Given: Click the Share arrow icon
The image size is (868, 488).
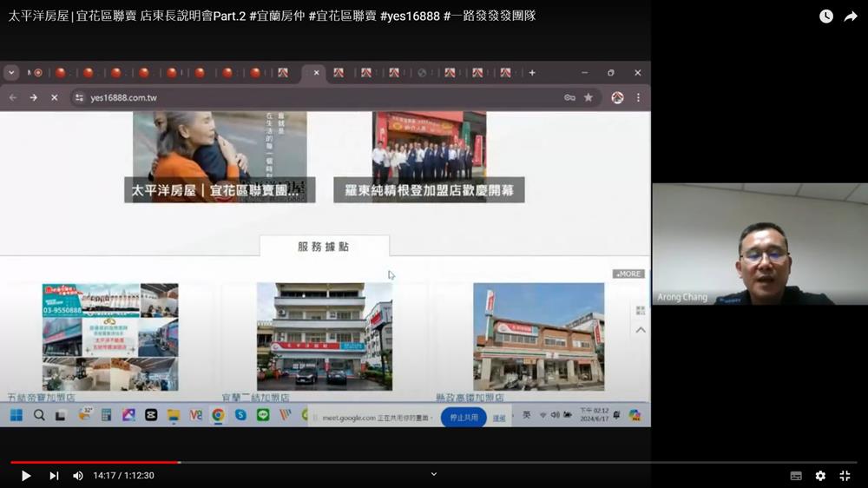Looking at the screenshot, I should 851,16.
